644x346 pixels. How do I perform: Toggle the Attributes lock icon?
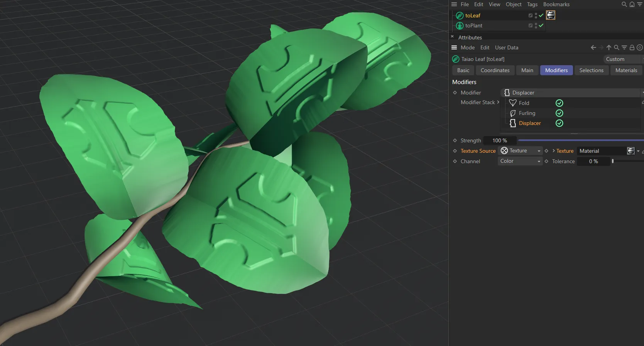[632, 47]
